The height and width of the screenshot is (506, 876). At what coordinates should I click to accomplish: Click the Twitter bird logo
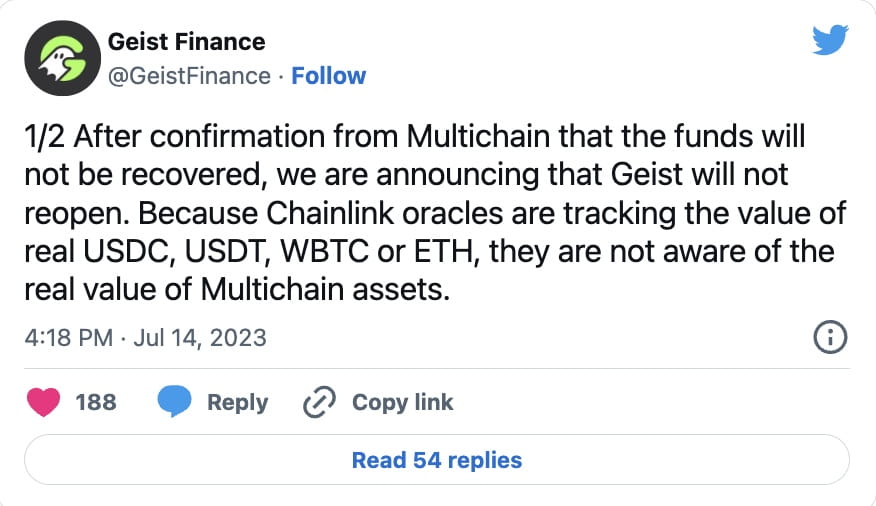pos(830,41)
